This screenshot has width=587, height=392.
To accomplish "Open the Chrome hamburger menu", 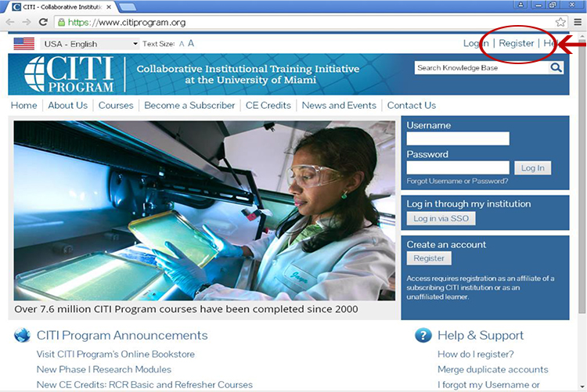I will click(x=578, y=22).
